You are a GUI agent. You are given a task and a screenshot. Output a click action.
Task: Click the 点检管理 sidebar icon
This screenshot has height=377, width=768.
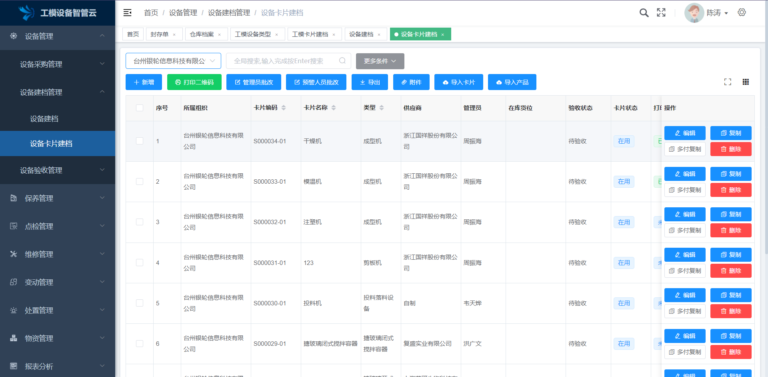coord(14,226)
